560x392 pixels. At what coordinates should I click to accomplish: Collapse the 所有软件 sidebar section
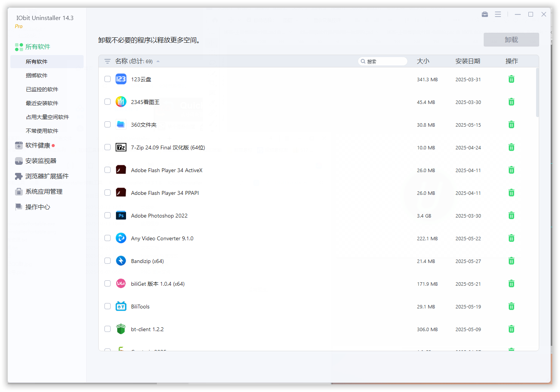point(32,47)
